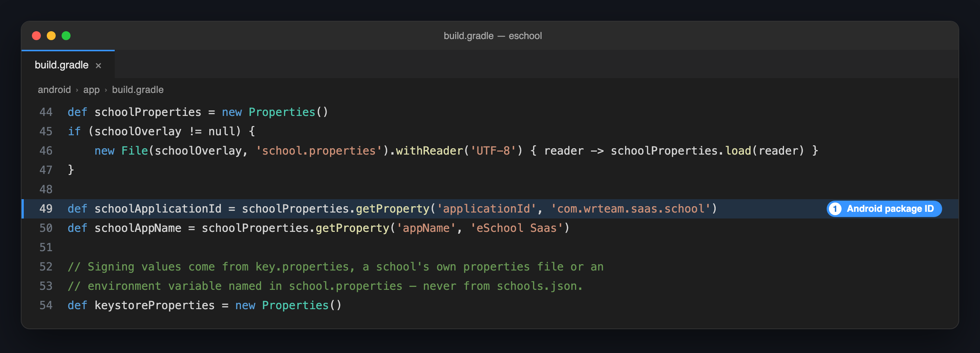Click the File class name on line 46
The width and height of the screenshot is (980, 353).
[x=135, y=151]
